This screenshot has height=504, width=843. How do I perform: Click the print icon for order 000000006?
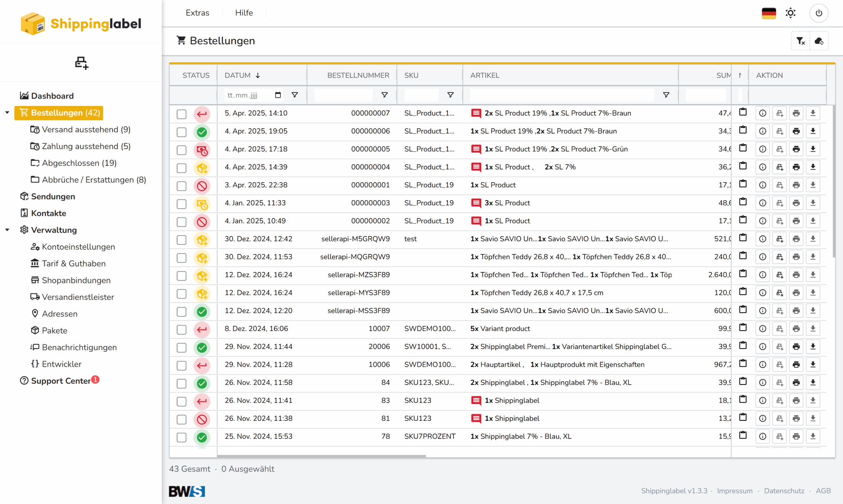796,132
